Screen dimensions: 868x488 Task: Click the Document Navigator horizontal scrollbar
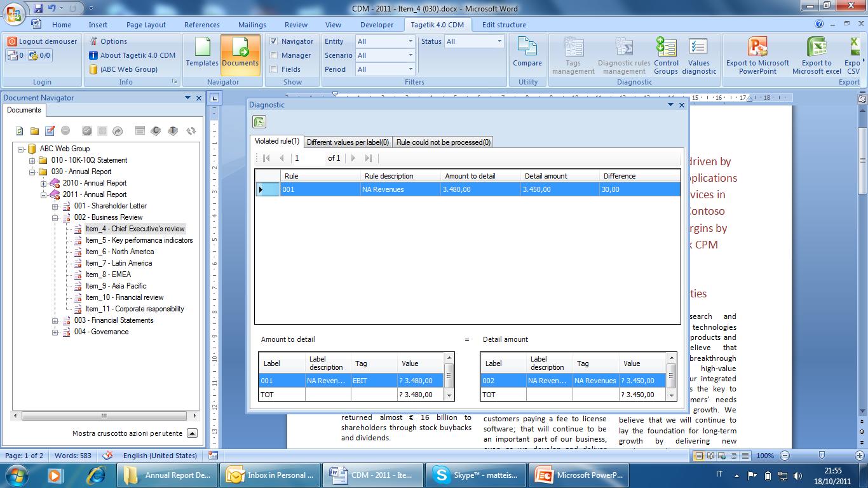[104, 416]
